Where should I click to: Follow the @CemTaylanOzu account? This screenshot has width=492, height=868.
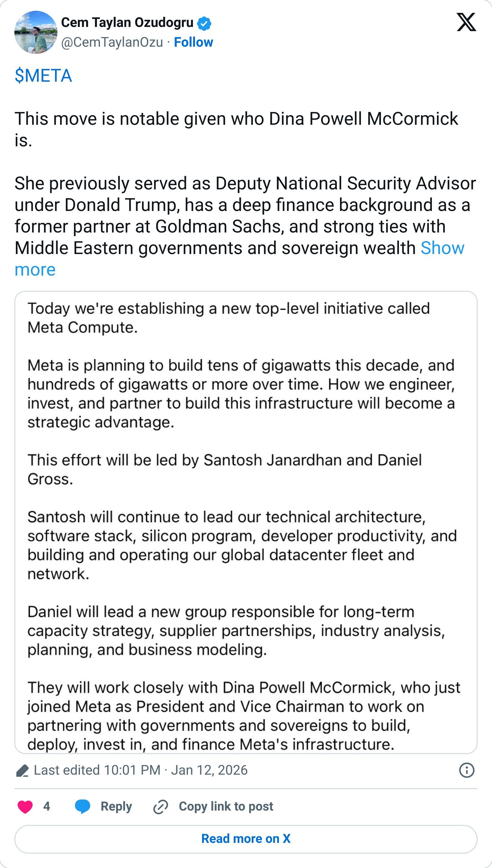pos(193,42)
